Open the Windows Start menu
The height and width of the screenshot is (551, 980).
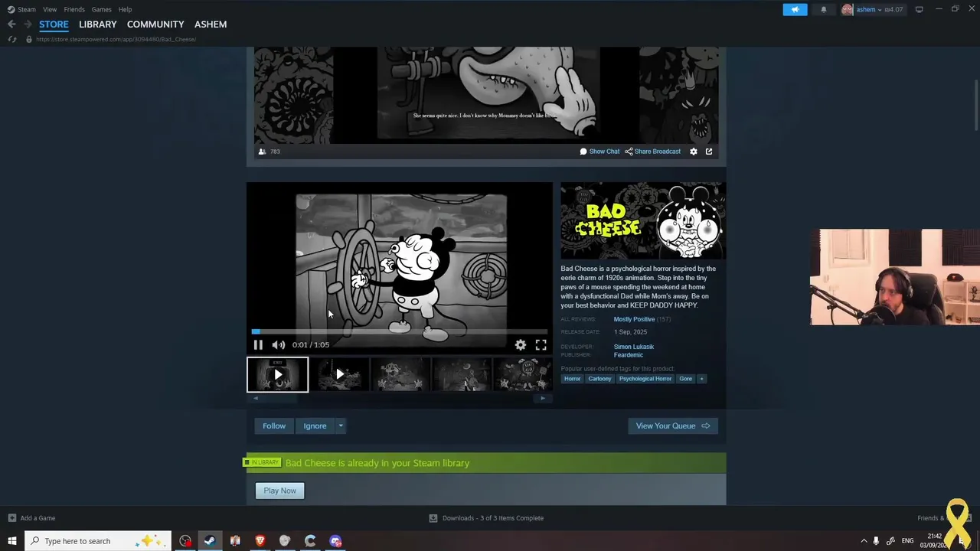(11, 541)
